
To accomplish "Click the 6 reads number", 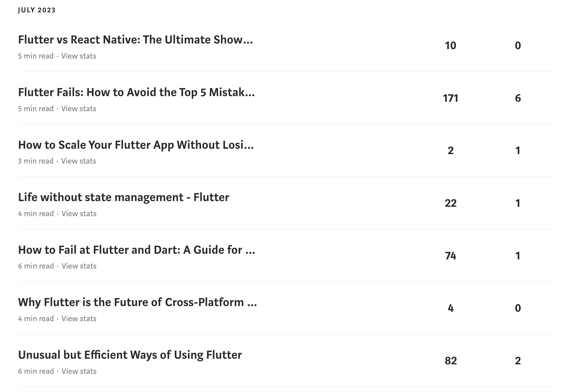I will tap(518, 98).
